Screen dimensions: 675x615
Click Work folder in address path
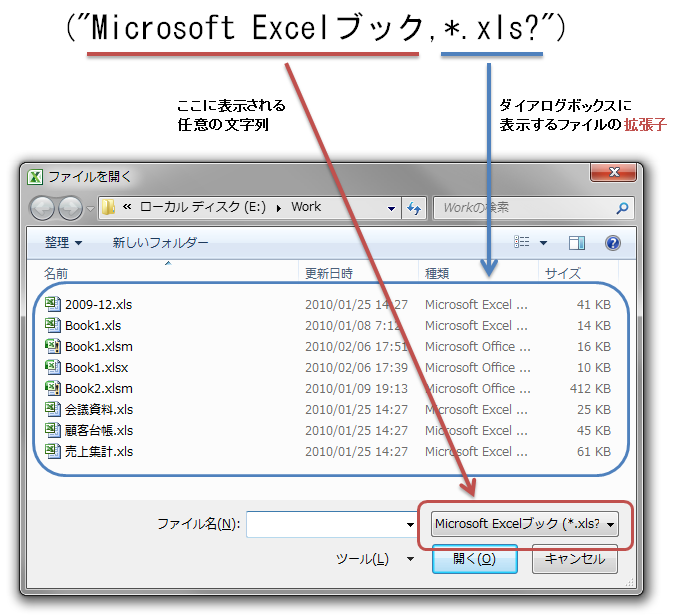306,207
